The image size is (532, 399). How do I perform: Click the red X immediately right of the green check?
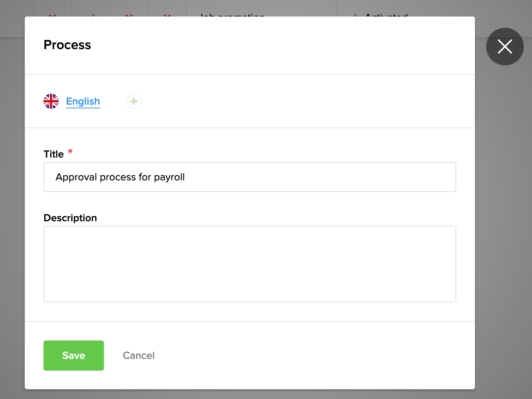point(129,15)
